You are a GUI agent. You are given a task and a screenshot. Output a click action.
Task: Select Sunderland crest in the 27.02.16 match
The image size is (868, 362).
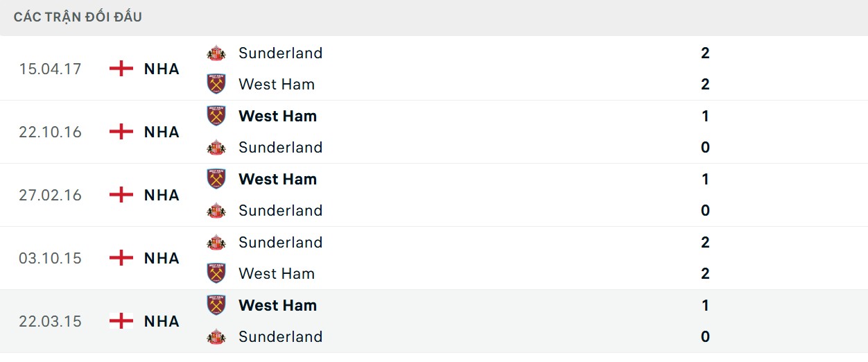[216, 211]
